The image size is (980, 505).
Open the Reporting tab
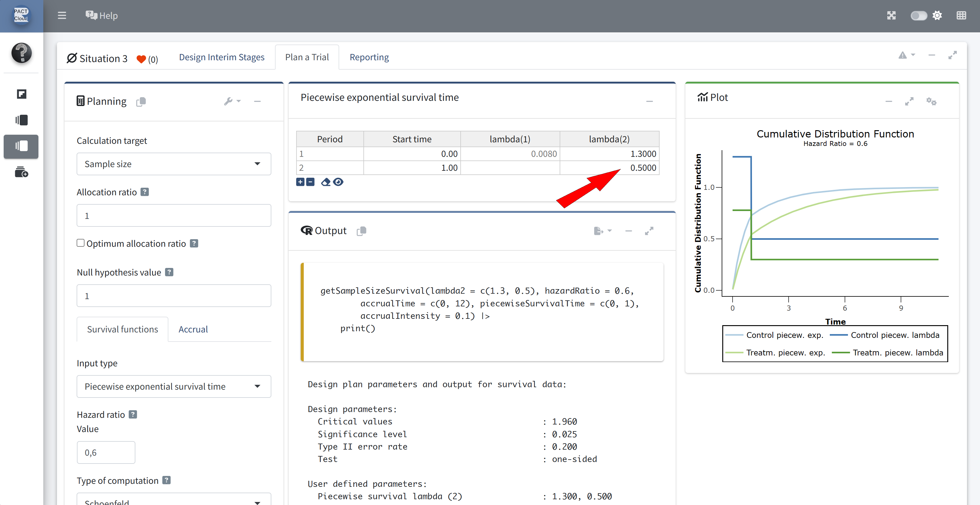pos(369,57)
